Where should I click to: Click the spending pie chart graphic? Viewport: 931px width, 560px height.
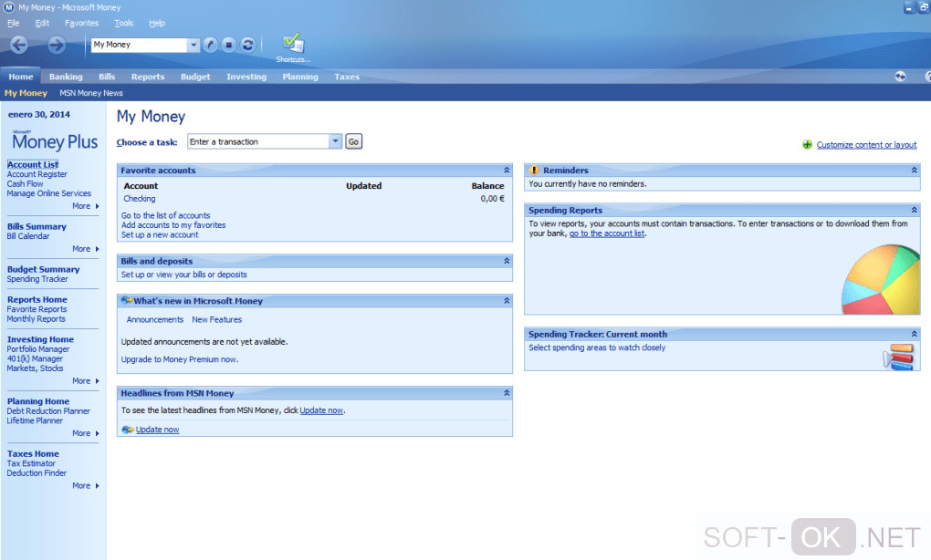coord(881,279)
